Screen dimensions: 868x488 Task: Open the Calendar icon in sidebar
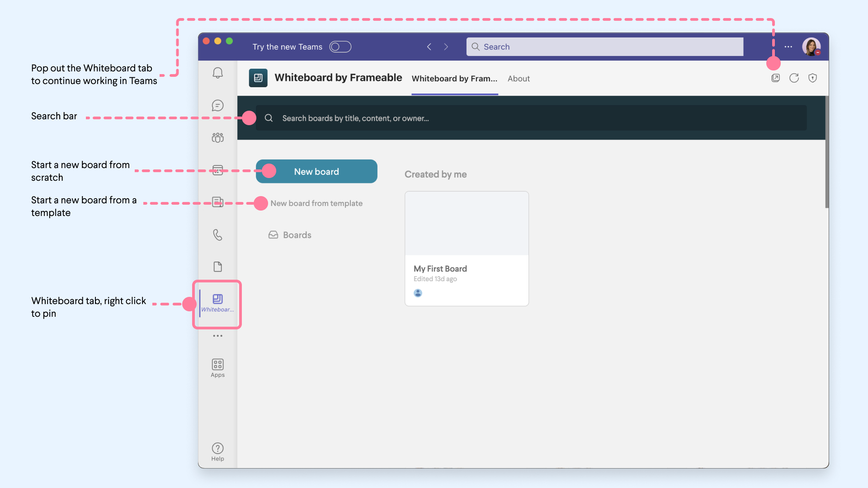point(217,170)
